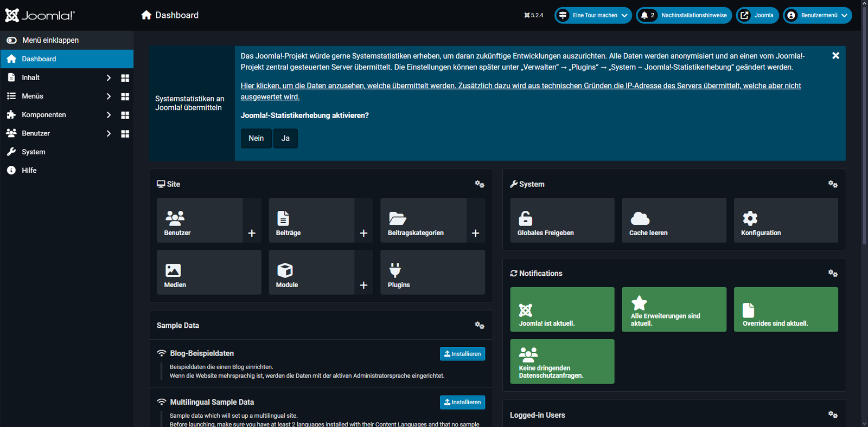Image resolution: width=868 pixels, height=427 pixels.
Task: Open Notifications module settings gear
Action: [x=833, y=274]
